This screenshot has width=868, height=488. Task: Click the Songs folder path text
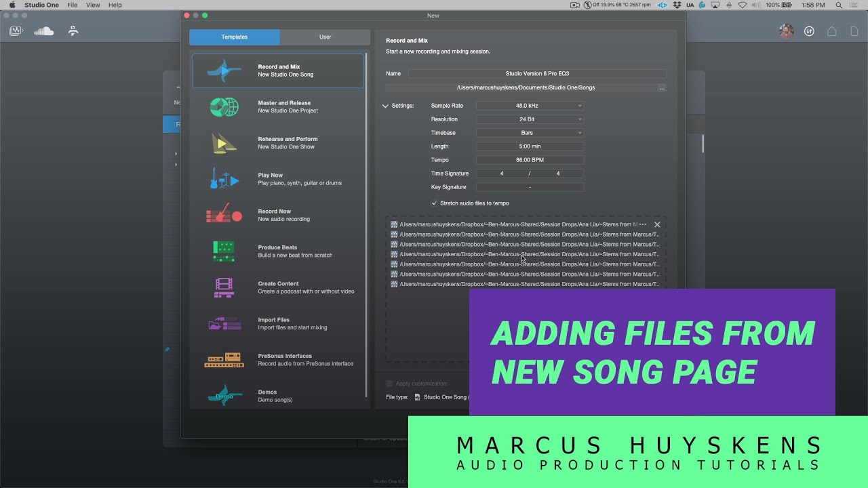pyautogui.click(x=526, y=88)
